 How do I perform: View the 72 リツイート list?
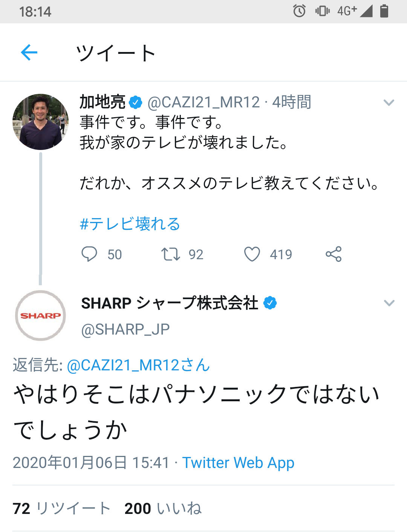pos(61,508)
